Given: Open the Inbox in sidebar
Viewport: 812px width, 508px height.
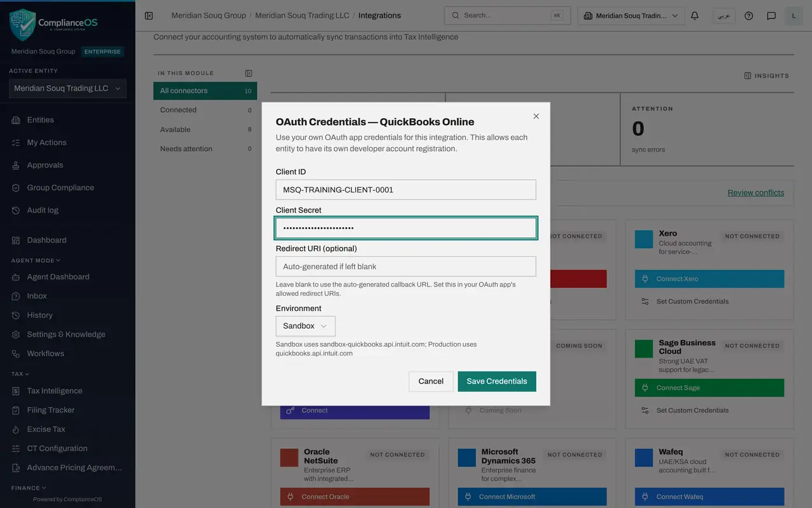Looking at the screenshot, I should [x=37, y=296].
